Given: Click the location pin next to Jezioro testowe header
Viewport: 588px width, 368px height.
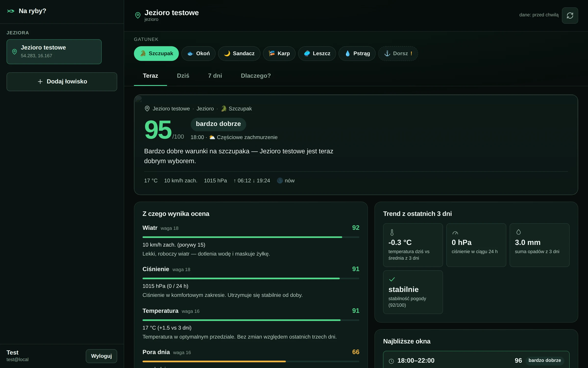Looking at the screenshot, I should (138, 15).
